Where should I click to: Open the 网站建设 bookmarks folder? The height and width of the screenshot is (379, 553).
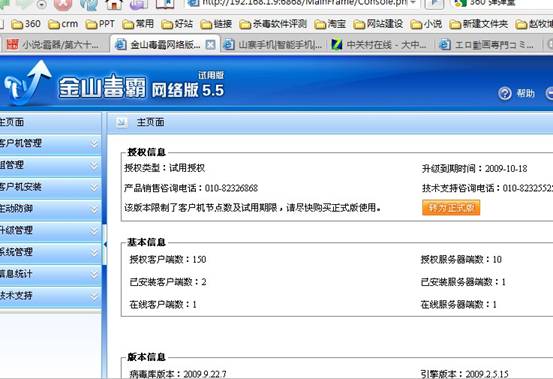[x=378, y=24]
